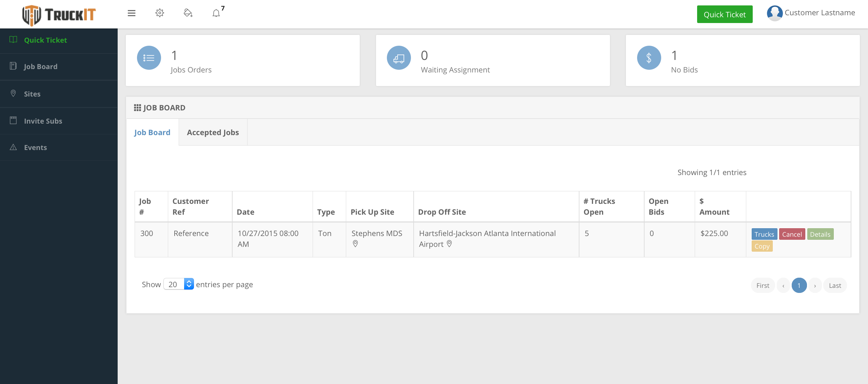Screen dimensions: 868x384
Task: Open the entries per page dropdown
Action: (x=179, y=284)
